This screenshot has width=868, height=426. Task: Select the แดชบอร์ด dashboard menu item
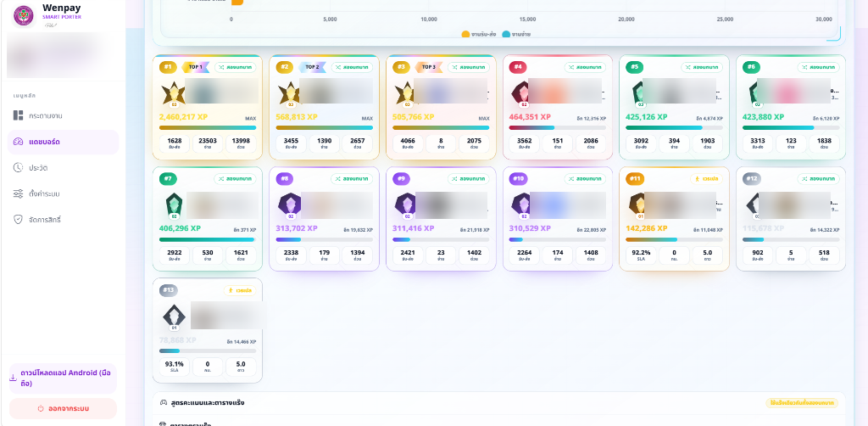tap(63, 142)
